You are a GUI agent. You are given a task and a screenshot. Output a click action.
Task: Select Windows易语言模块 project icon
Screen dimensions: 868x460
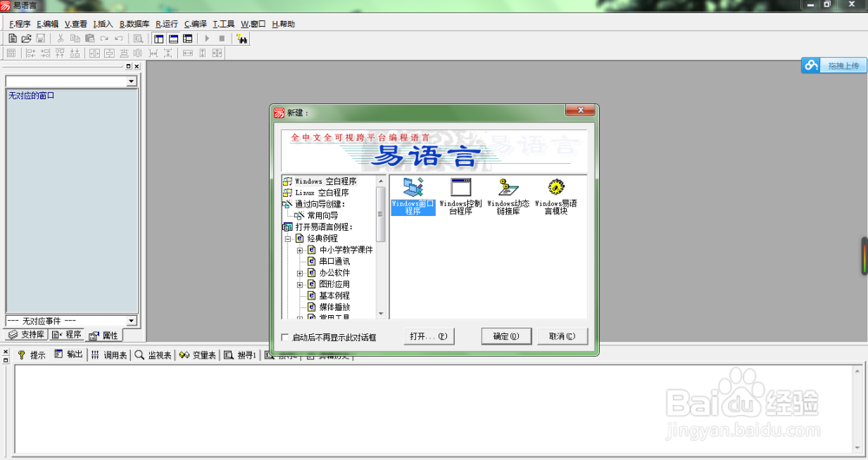pyautogui.click(x=556, y=196)
